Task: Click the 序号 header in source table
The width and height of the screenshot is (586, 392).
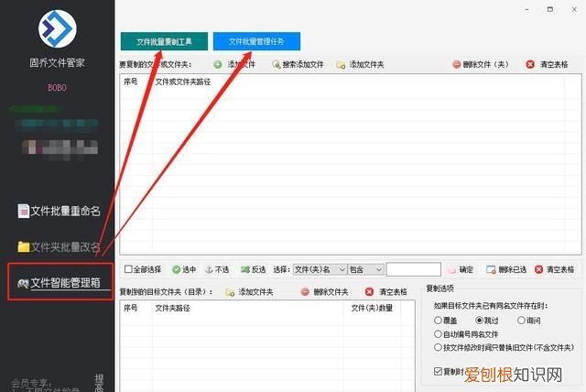Action: tap(131, 82)
